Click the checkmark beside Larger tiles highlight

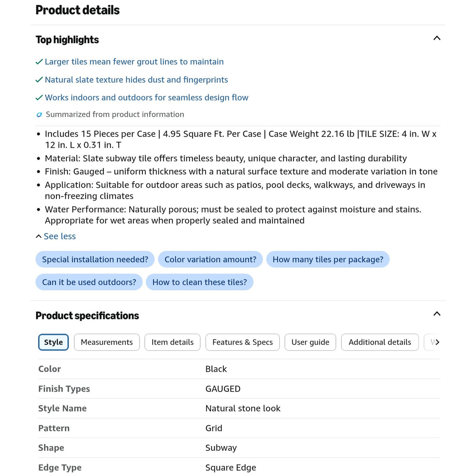click(x=39, y=62)
